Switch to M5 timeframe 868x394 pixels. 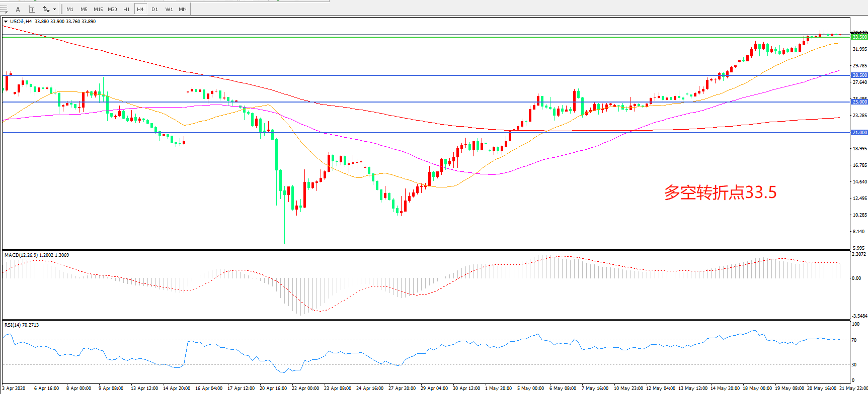[84, 9]
